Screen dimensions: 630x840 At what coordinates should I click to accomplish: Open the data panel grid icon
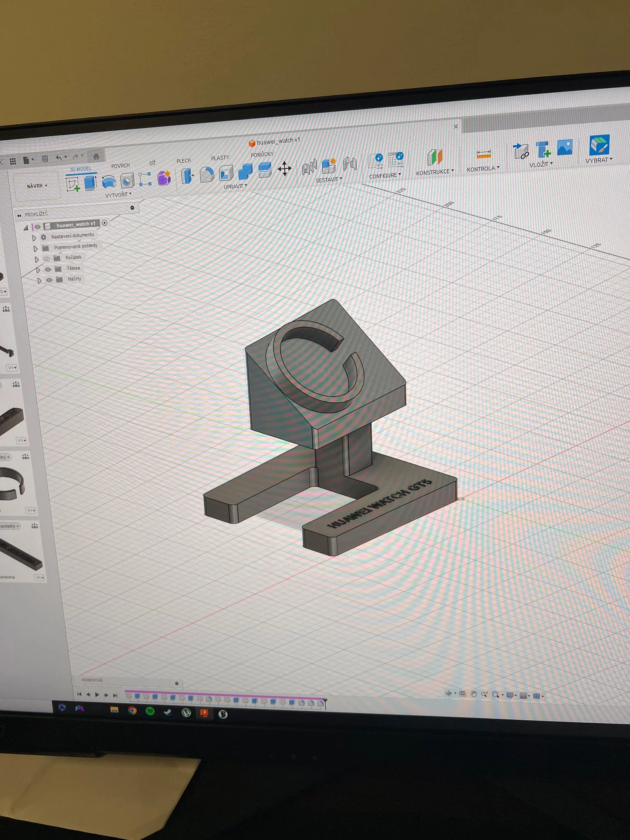coord(13,161)
